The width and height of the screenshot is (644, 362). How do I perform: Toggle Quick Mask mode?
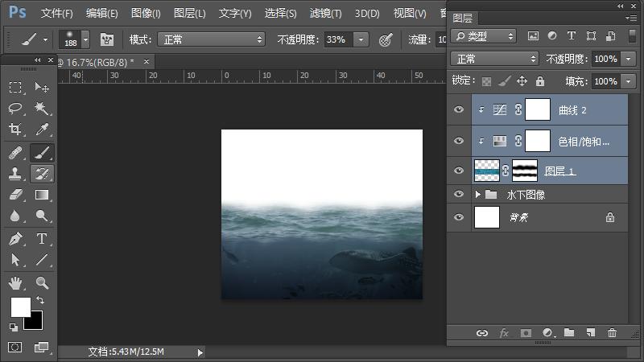click(15, 348)
